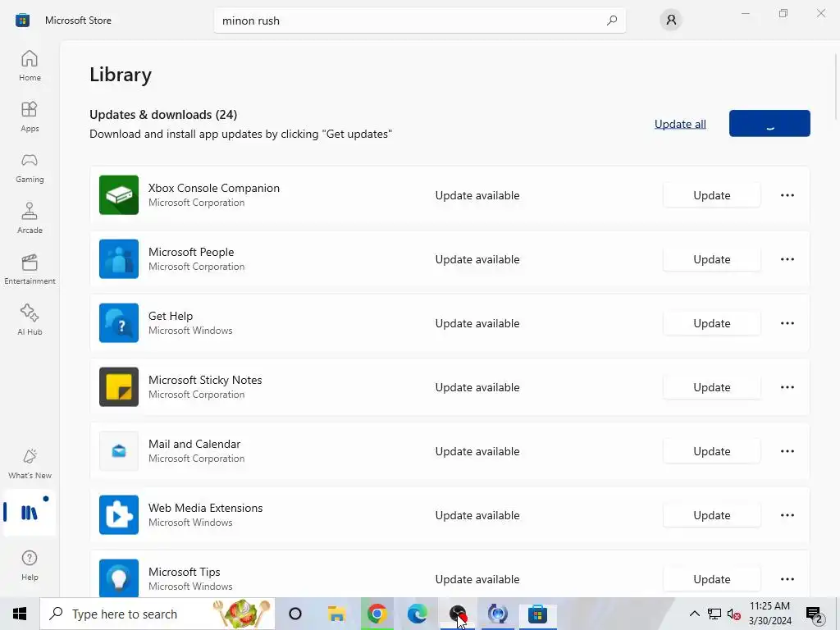Select Microsoft Sticky Notes title text
Viewport: 840px width, 630px height.
pyautogui.click(x=205, y=380)
